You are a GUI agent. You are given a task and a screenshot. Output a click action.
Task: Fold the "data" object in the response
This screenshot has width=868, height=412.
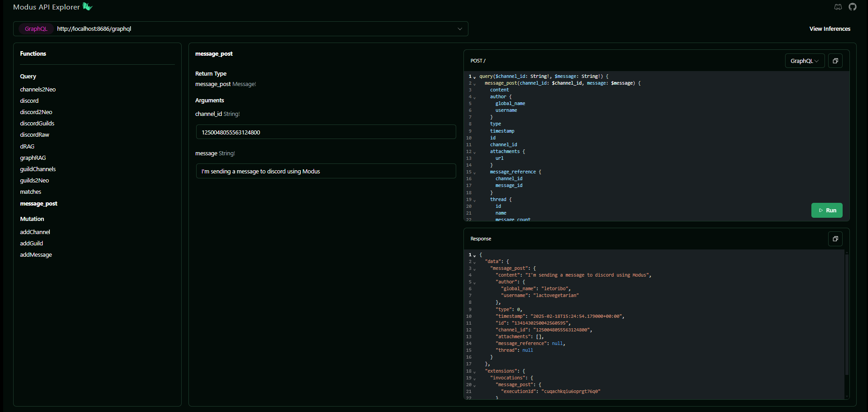click(475, 262)
